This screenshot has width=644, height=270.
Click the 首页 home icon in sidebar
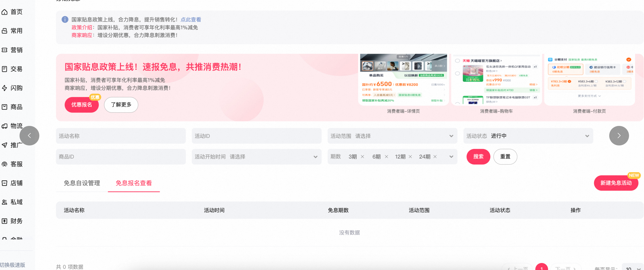(x=5, y=12)
